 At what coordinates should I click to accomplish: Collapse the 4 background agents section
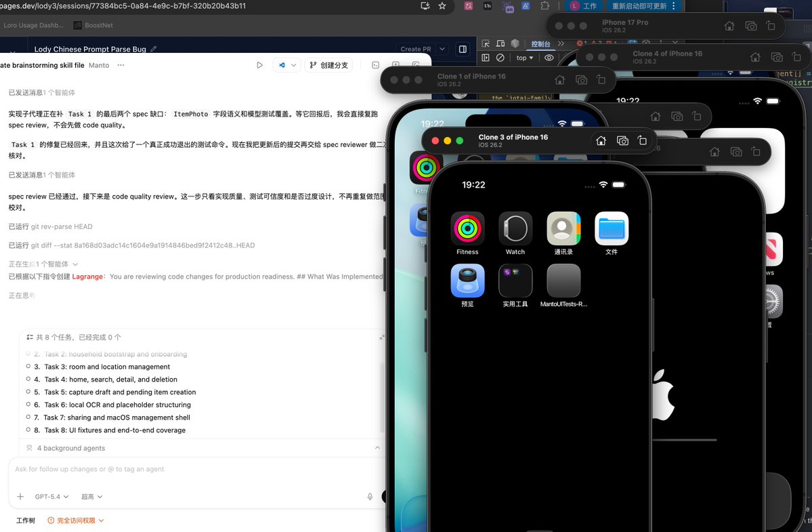377,447
